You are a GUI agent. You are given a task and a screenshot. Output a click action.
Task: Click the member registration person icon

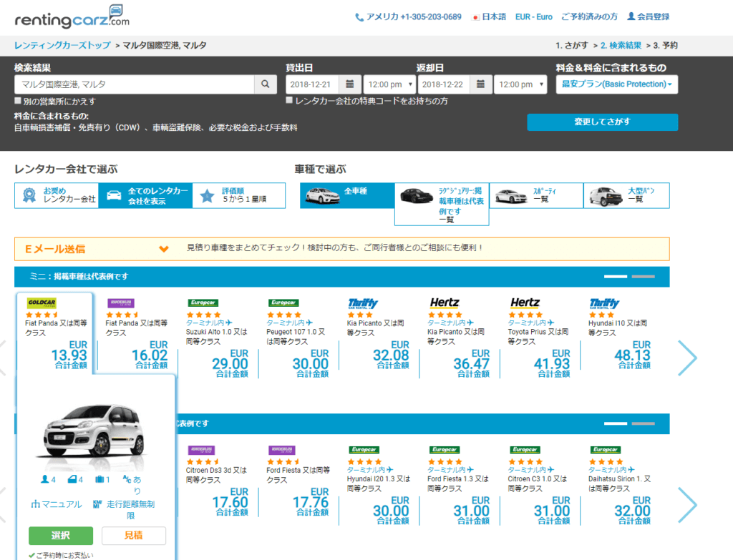pos(631,16)
